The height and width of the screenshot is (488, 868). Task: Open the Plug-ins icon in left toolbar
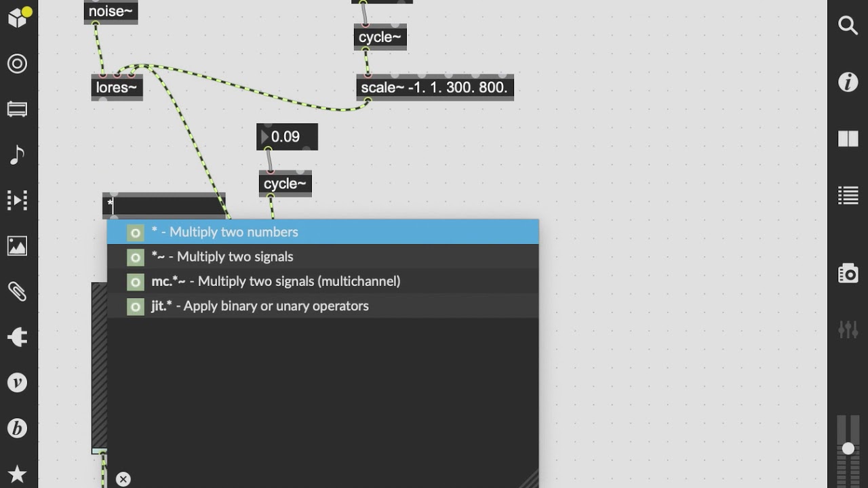[x=18, y=337]
